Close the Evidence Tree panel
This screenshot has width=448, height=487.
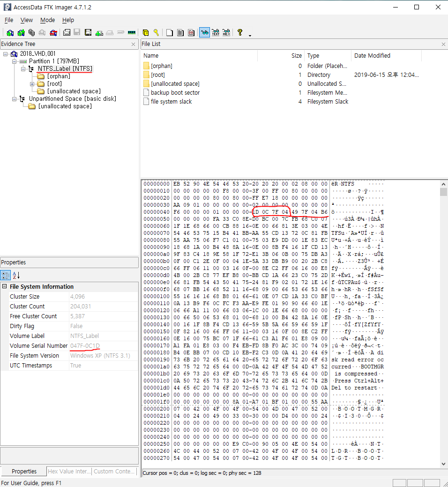pos(133,45)
